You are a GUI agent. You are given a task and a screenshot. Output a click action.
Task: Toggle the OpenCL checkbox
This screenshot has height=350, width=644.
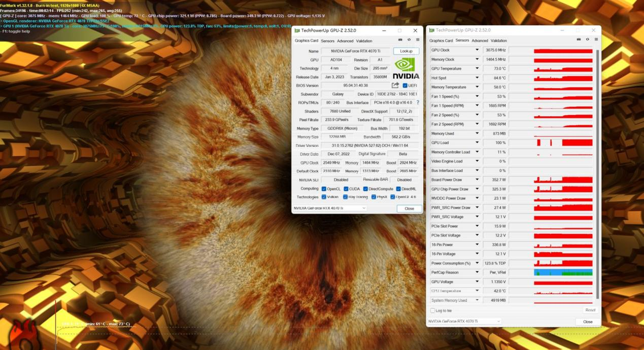[x=324, y=189]
